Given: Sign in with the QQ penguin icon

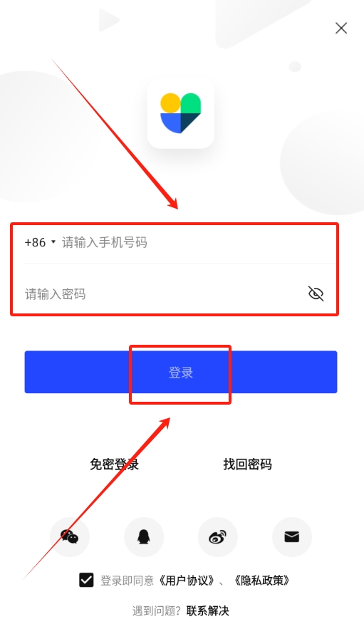Looking at the screenshot, I should point(143,536).
